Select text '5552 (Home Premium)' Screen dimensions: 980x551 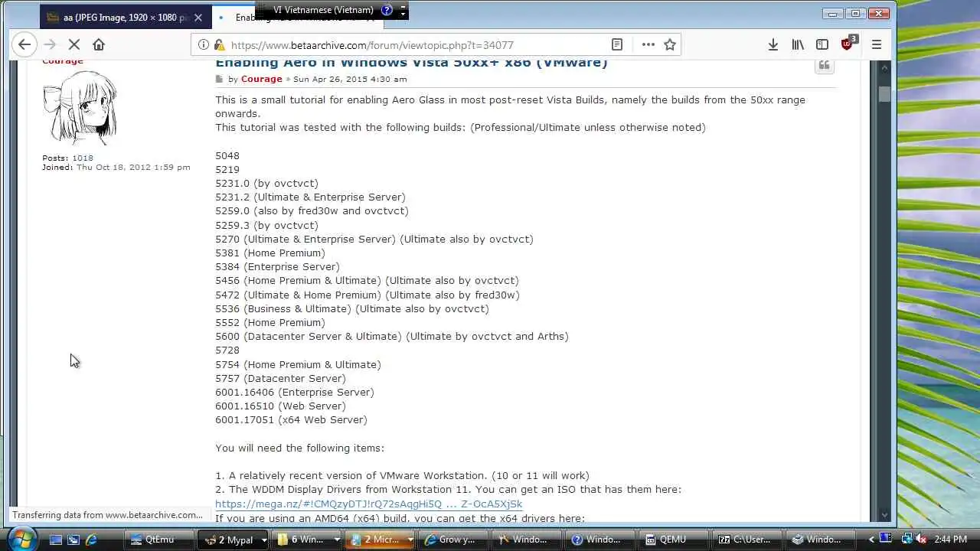click(270, 322)
